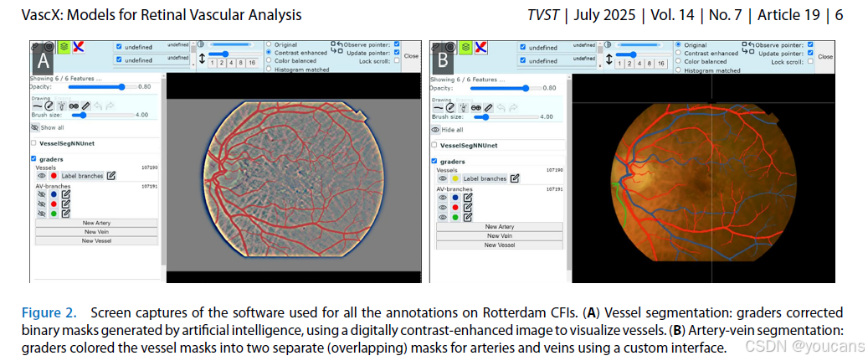Click the Show all eye toggle in panel A
Screen dimensions: 868x361
click(x=35, y=127)
